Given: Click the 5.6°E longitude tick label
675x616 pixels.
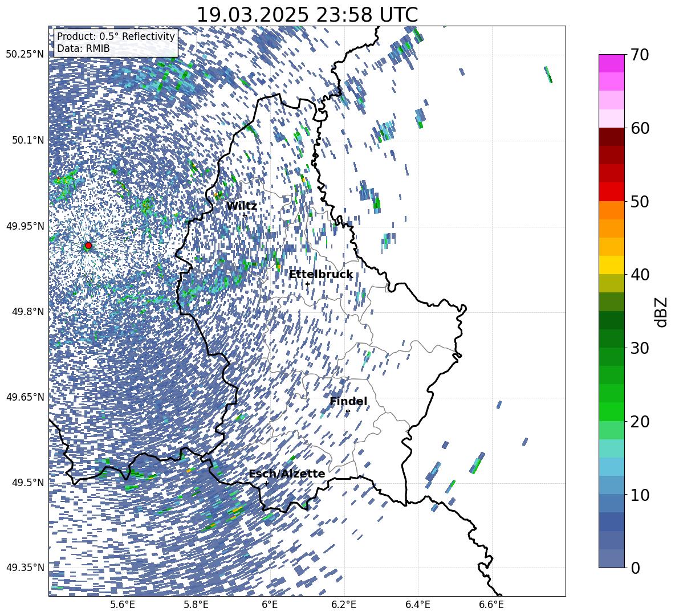Looking at the screenshot, I should [123, 605].
